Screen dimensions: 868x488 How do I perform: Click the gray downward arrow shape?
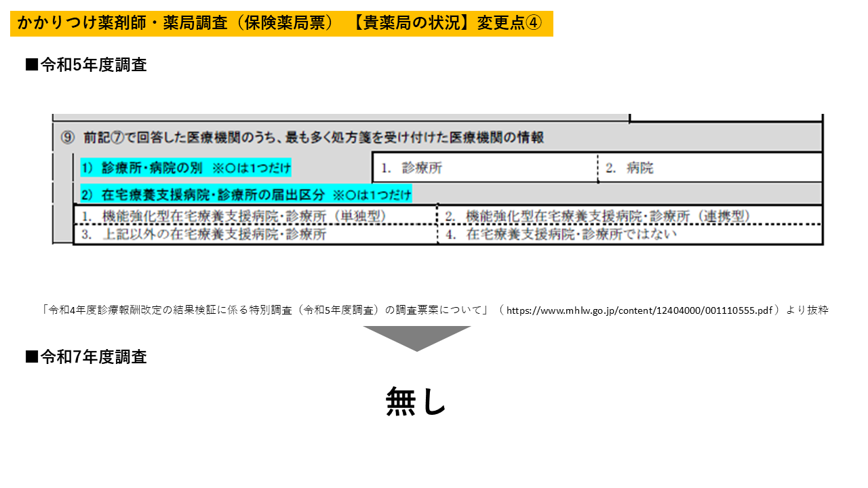(416, 338)
